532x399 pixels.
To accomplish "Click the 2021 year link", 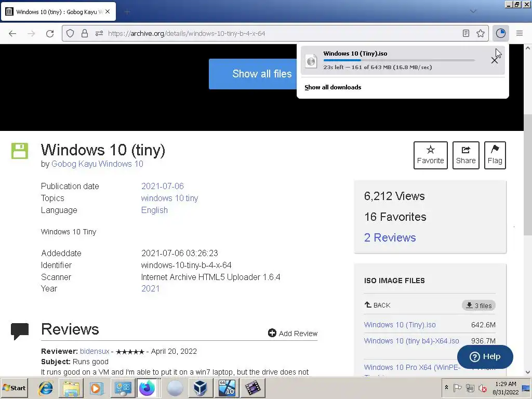I will coord(150,288).
